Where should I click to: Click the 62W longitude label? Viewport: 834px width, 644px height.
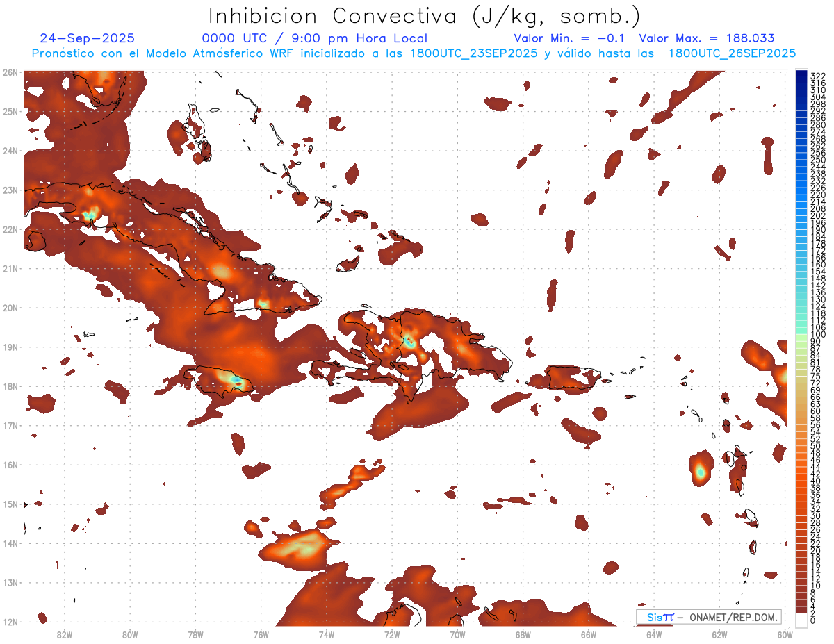coord(719,634)
